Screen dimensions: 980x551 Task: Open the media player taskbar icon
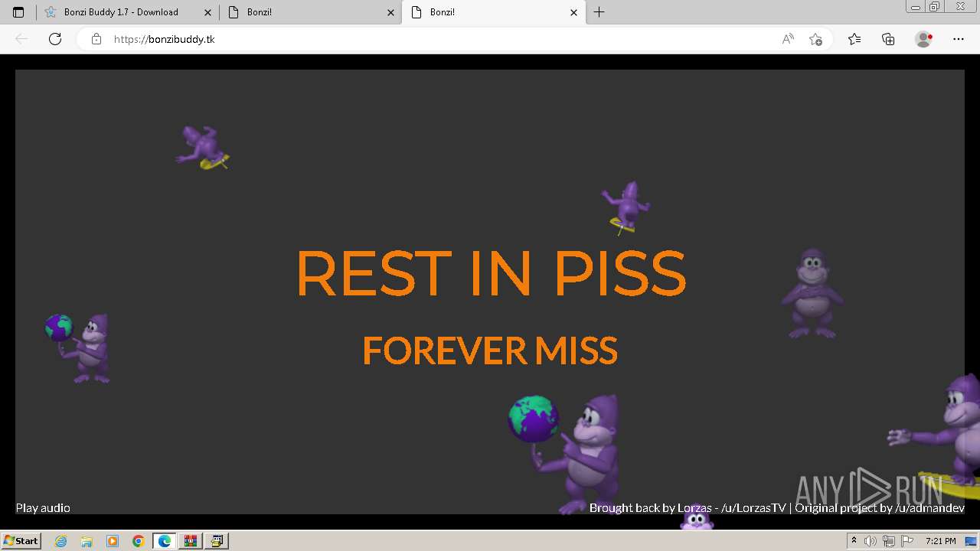coord(113,541)
